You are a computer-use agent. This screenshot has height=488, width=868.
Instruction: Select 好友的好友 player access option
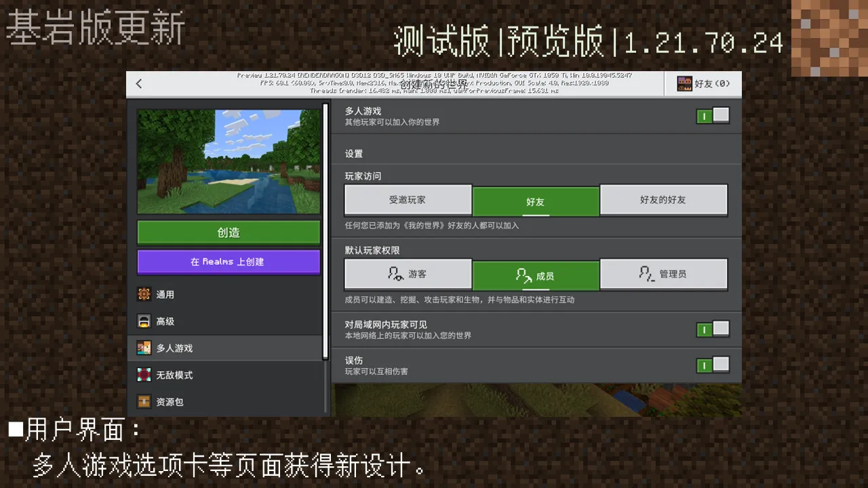coord(663,200)
